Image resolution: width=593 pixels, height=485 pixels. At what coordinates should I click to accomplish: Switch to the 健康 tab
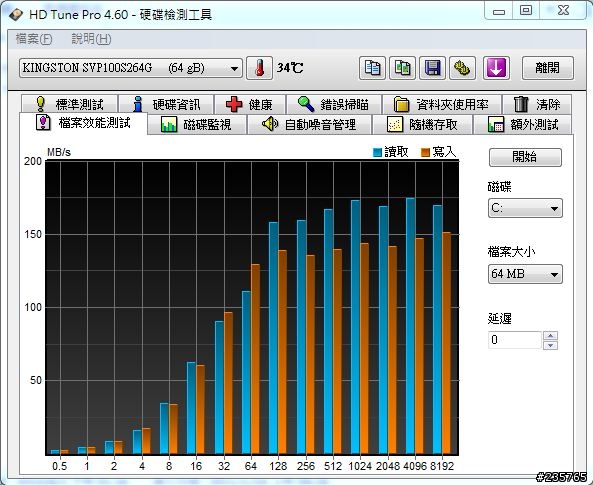point(250,104)
